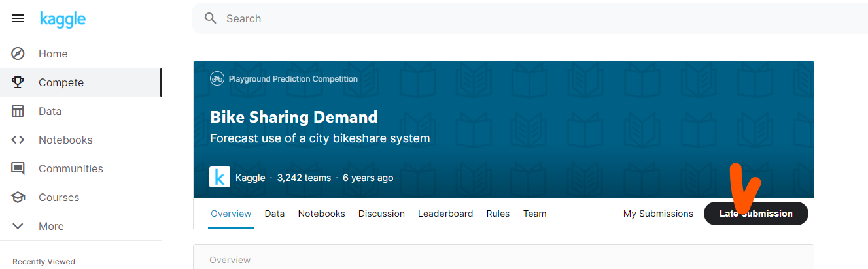The height and width of the screenshot is (269, 868).
Task: Open the Rules tab
Action: [x=498, y=214]
